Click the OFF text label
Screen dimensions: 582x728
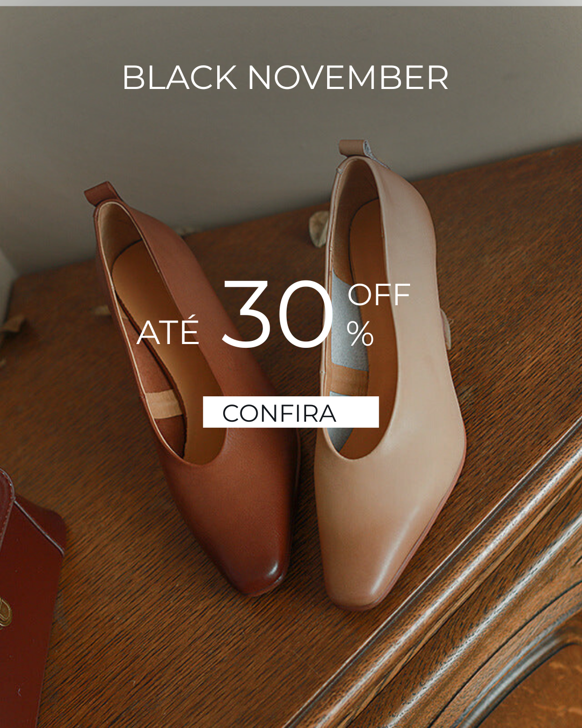379,295
